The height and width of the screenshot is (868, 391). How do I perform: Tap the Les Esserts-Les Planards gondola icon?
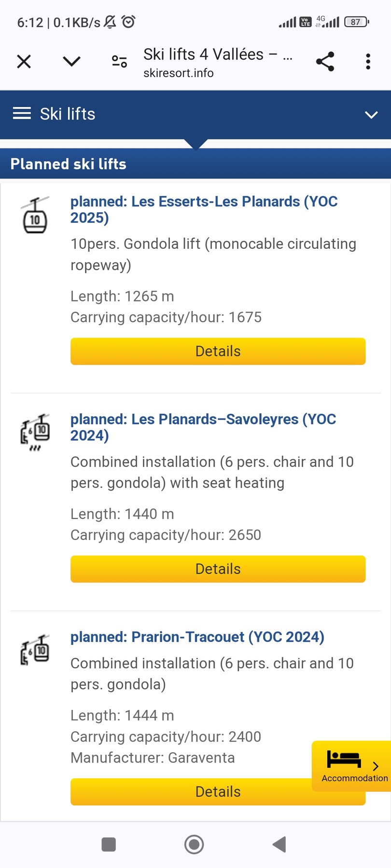click(x=35, y=216)
